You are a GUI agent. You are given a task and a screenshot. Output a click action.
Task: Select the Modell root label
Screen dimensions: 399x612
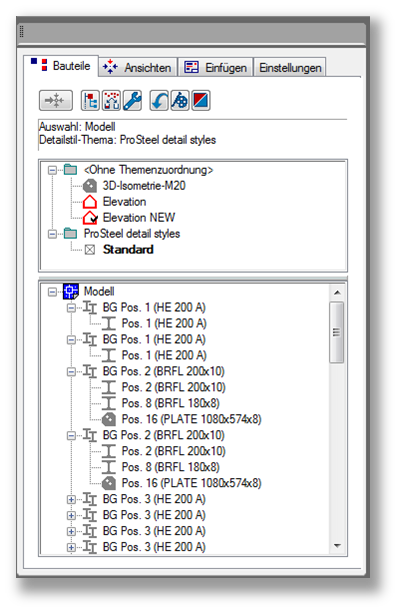click(x=99, y=292)
